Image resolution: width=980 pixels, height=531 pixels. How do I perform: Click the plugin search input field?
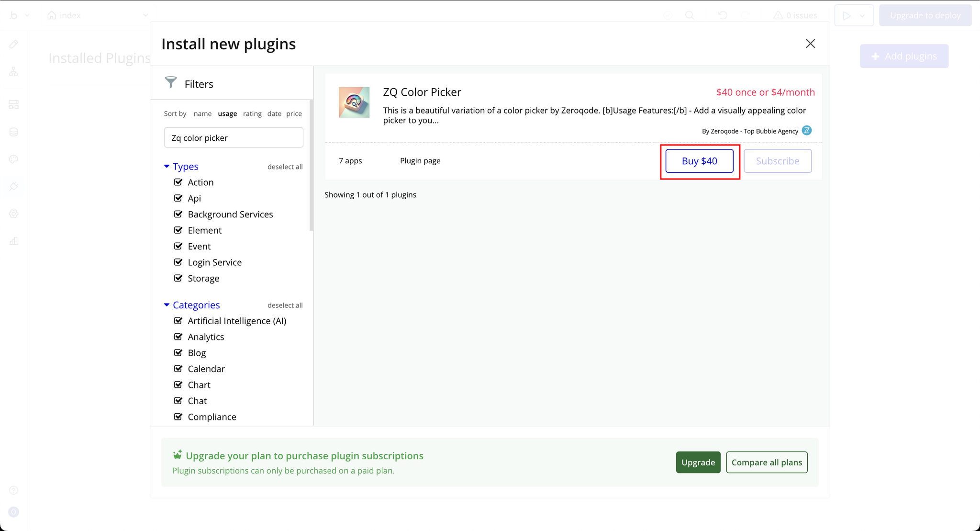pyautogui.click(x=234, y=138)
